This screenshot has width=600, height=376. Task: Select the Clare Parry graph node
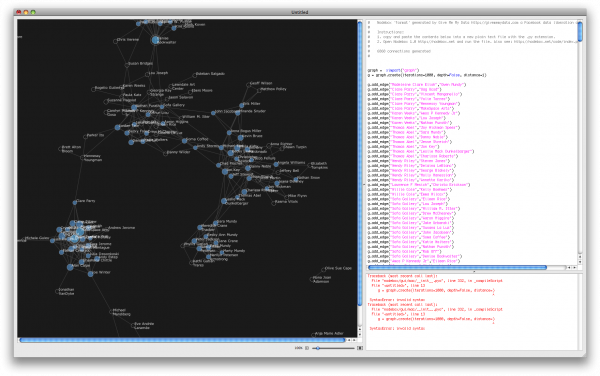(x=75, y=203)
